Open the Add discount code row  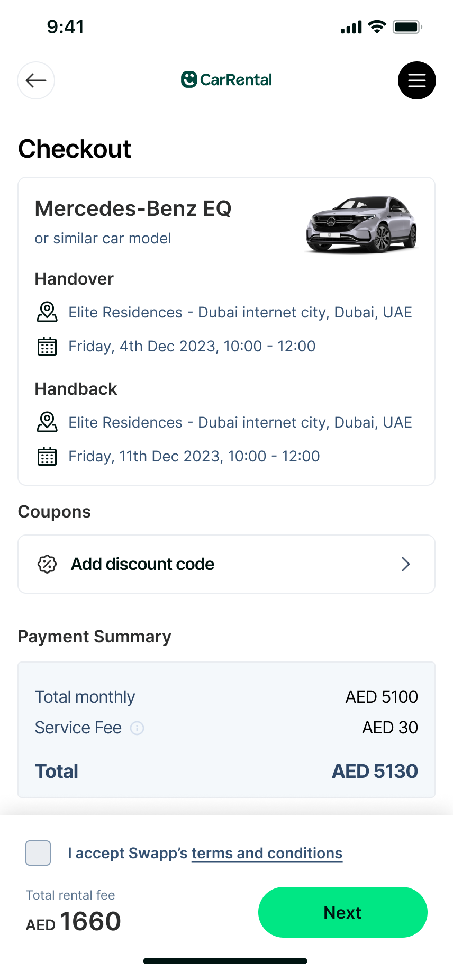(226, 564)
